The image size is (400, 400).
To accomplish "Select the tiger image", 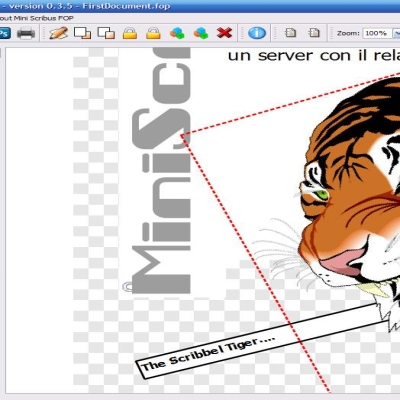I will 348,200.
